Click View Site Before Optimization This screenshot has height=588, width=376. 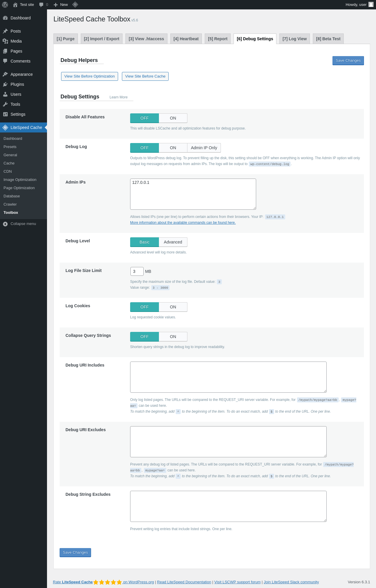90,76
